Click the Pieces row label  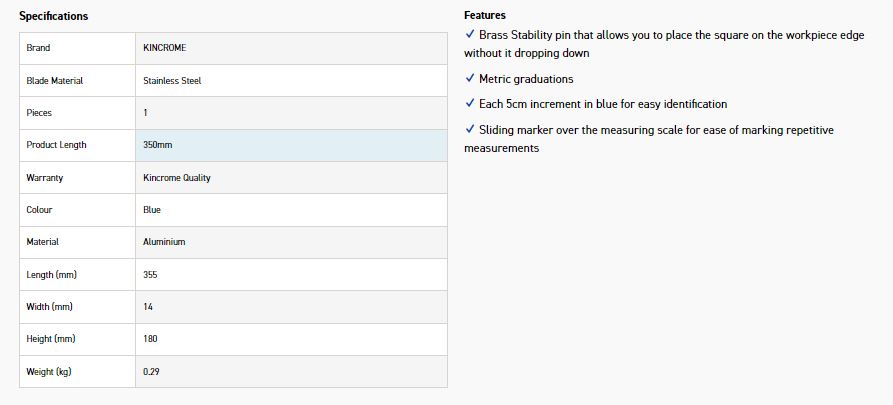coord(39,113)
